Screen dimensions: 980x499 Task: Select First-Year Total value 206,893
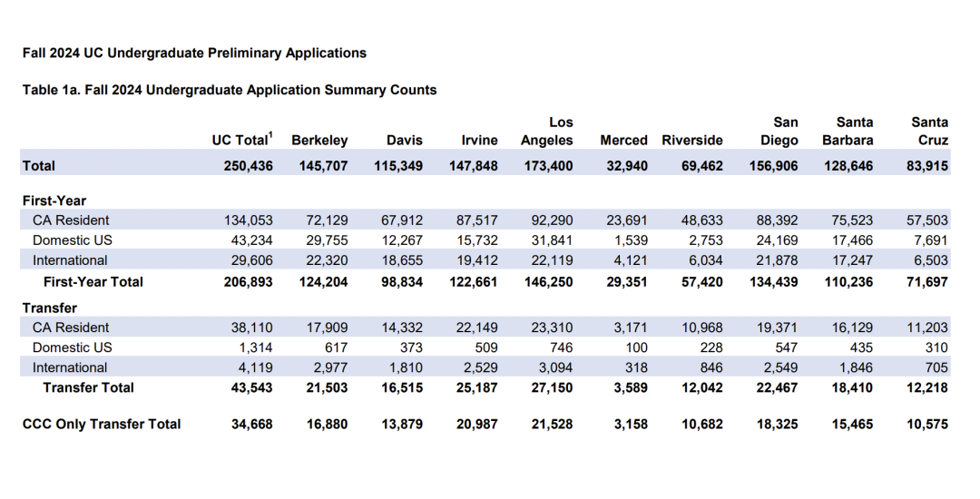[248, 282]
